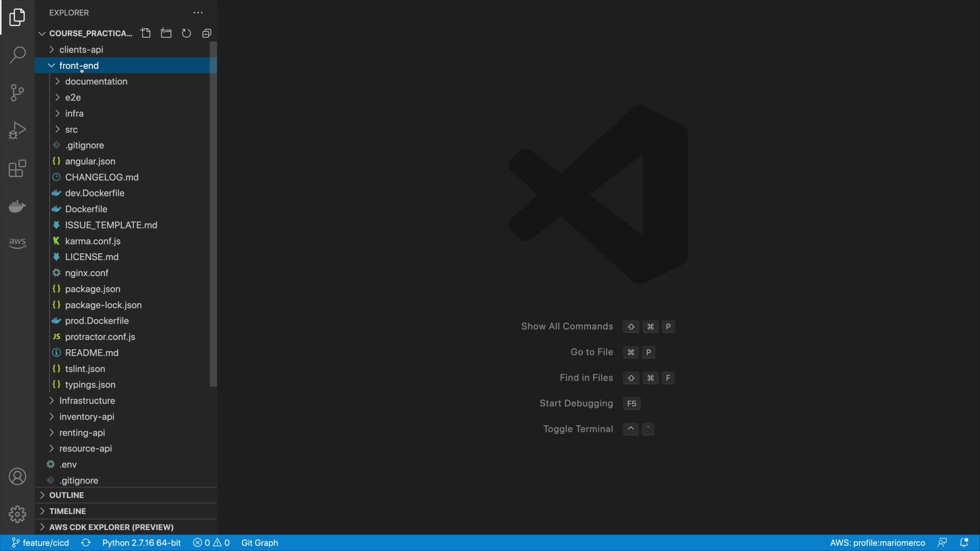Screen dimensions: 980x551
Task: Open the Source Control view
Action: (17, 93)
